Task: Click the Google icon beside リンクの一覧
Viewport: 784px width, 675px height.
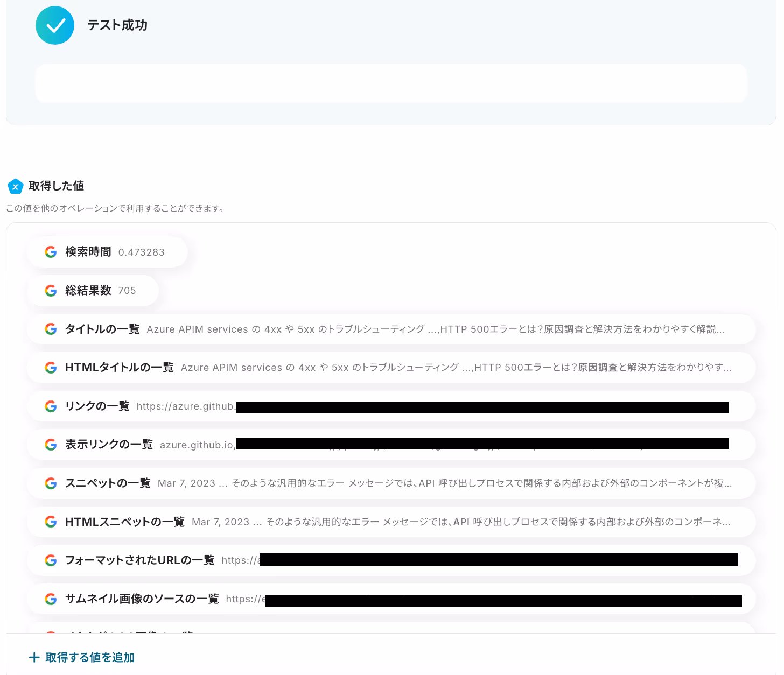Action: [51, 406]
